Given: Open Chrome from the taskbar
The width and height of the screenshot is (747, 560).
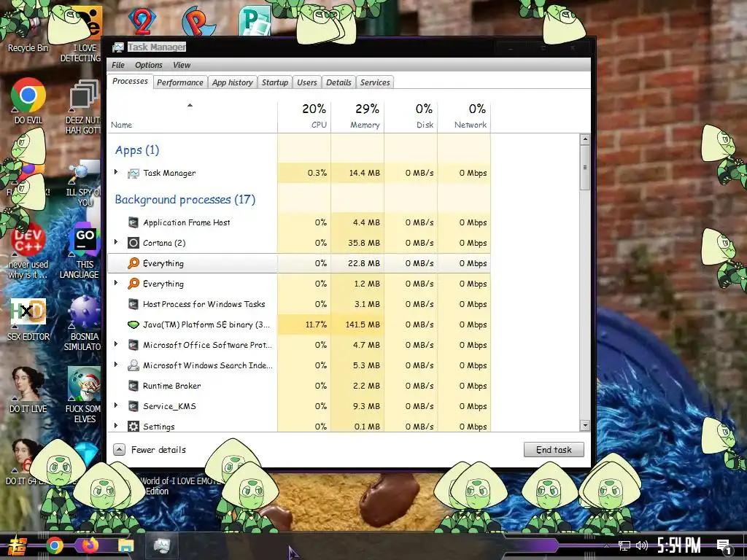Looking at the screenshot, I should 55,545.
